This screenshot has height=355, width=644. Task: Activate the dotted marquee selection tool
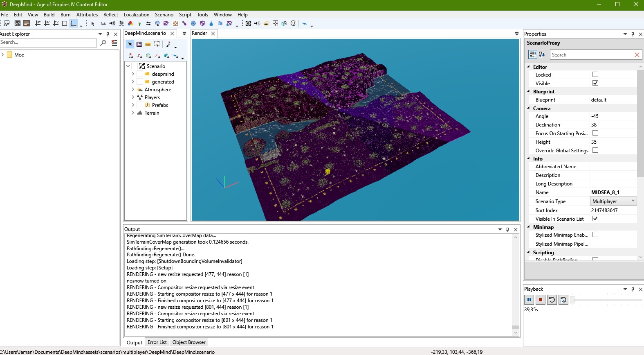157,44
